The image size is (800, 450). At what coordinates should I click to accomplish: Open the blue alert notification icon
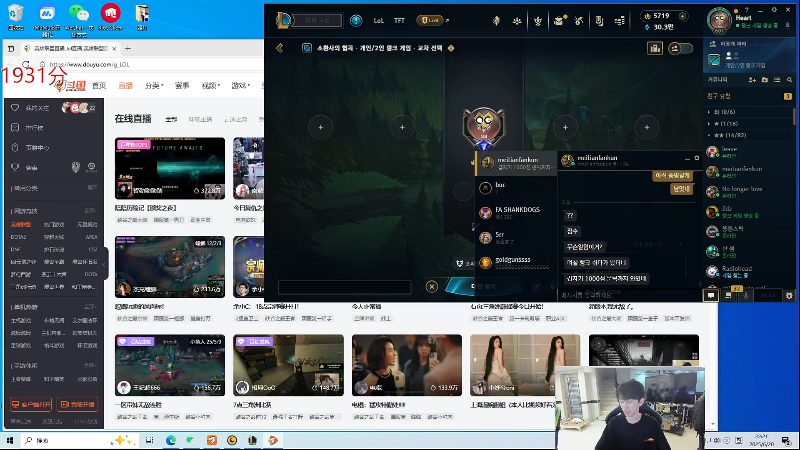[356, 20]
